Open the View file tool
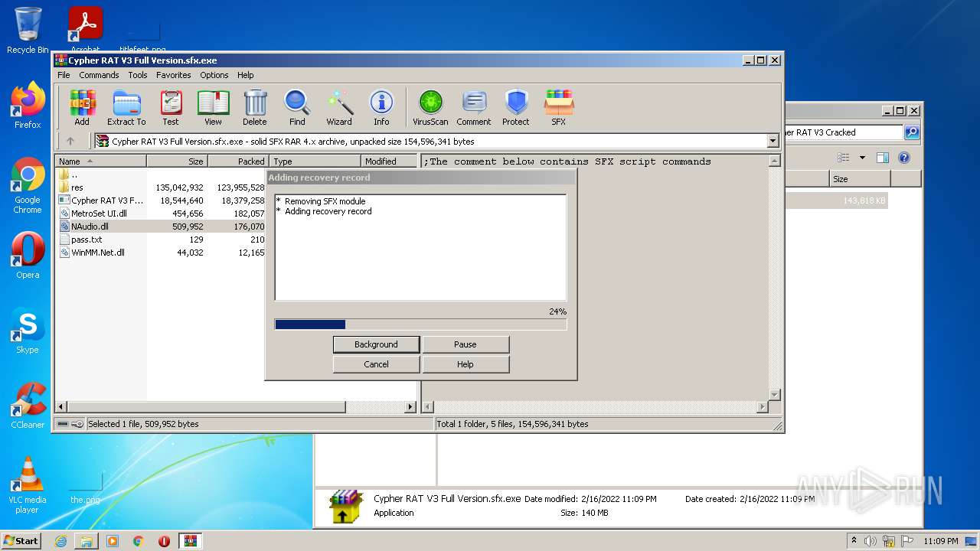Viewport: 980px width, 551px height. click(213, 107)
